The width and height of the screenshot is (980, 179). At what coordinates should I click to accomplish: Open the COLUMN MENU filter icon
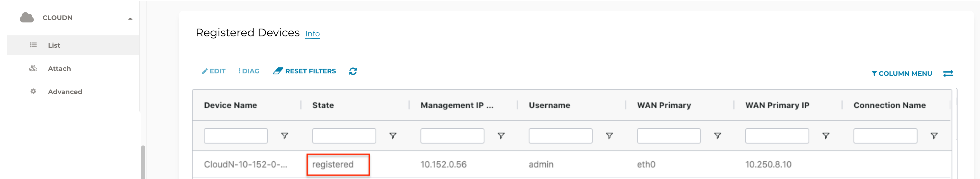(875, 73)
